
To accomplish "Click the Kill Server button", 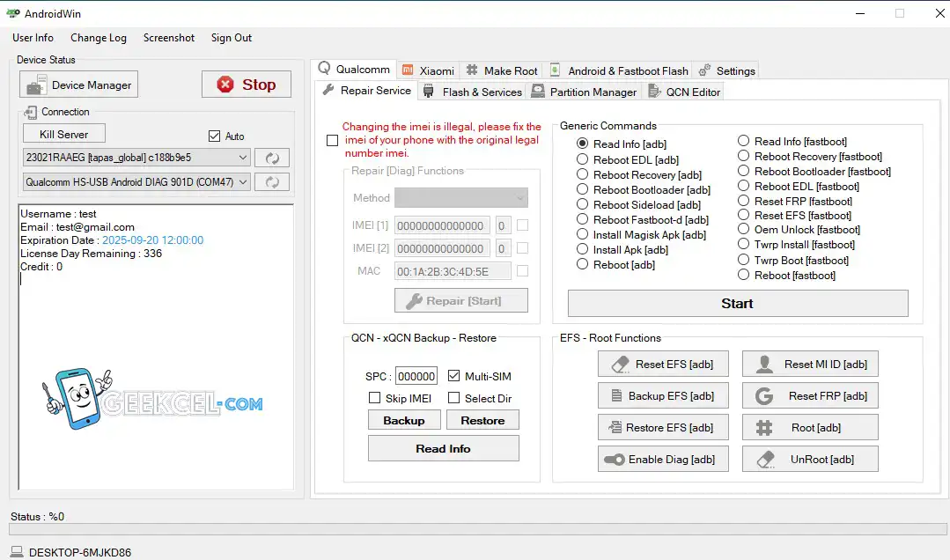I will click(63, 134).
